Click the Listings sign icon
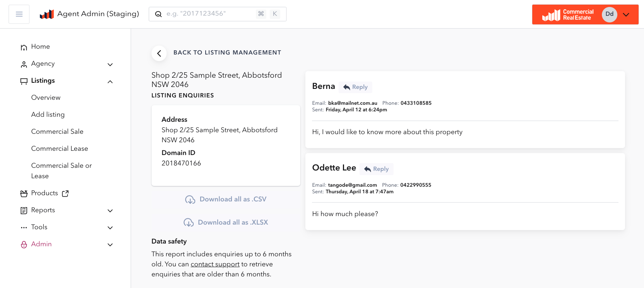 pos(24,81)
